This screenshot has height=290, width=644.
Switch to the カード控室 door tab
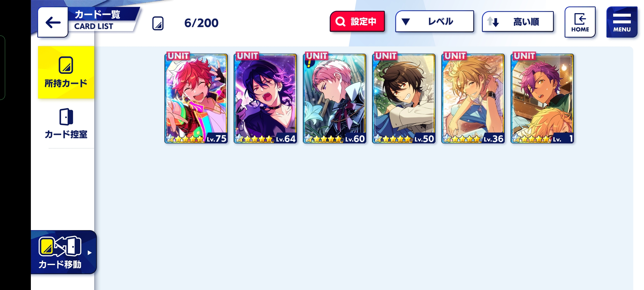tap(66, 124)
